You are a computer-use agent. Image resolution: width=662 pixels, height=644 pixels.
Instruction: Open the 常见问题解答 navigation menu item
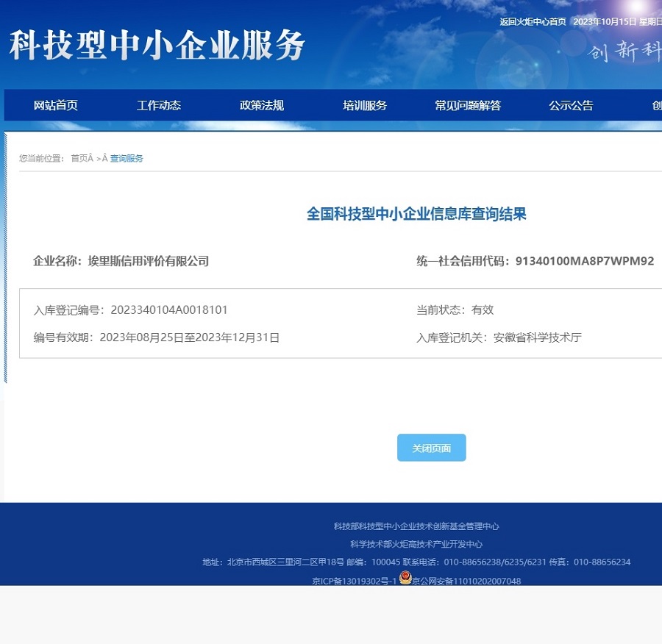467,105
